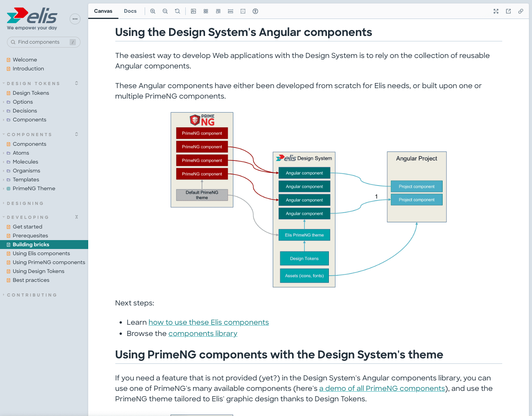Image resolution: width=532 pixels, height=416 pixels.
Task: Expand the Templates folder
Action: coord(26,180)
